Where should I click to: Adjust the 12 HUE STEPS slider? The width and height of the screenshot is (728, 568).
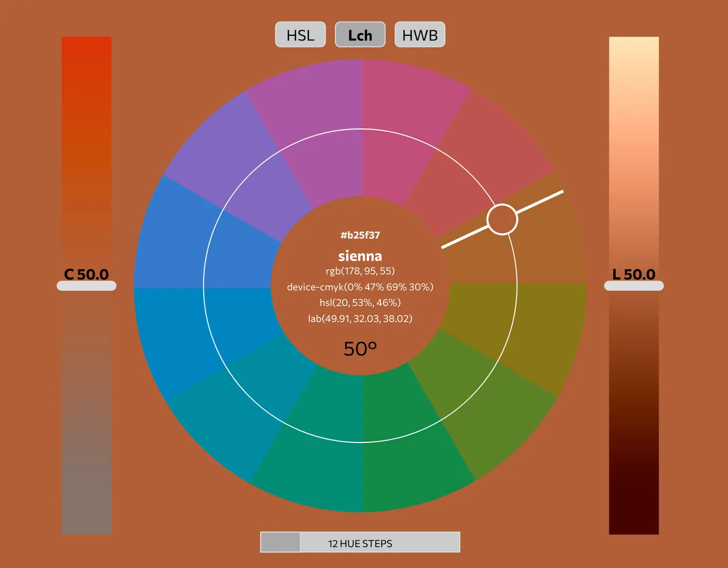click(360, 542)
